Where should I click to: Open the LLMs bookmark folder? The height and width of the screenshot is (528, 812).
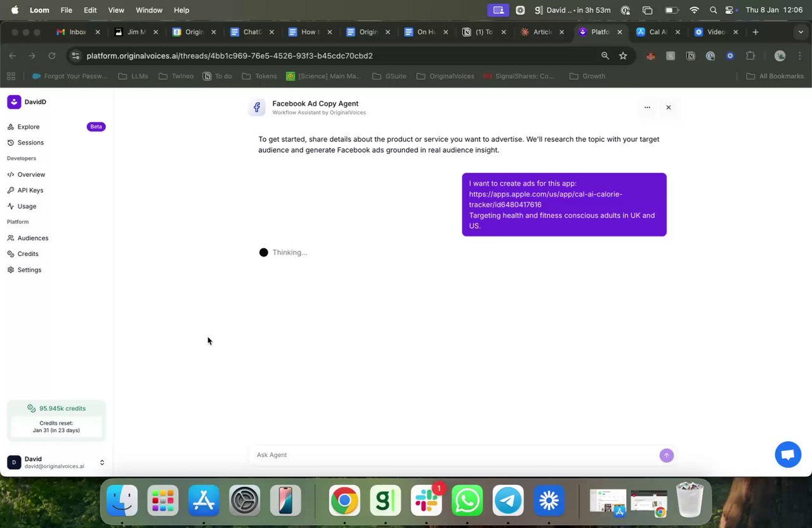point(133,76)
